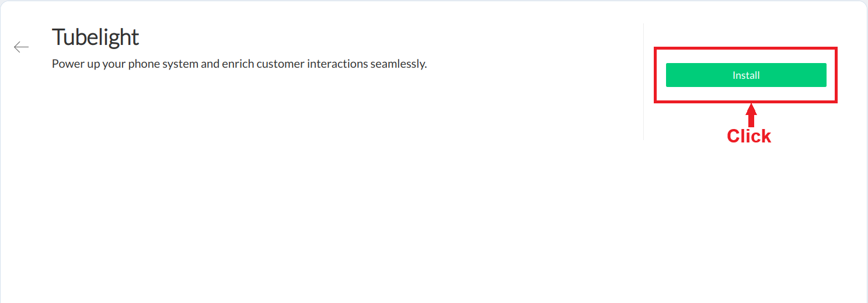
Task: Click the back arrow icon
Action: 22,47
